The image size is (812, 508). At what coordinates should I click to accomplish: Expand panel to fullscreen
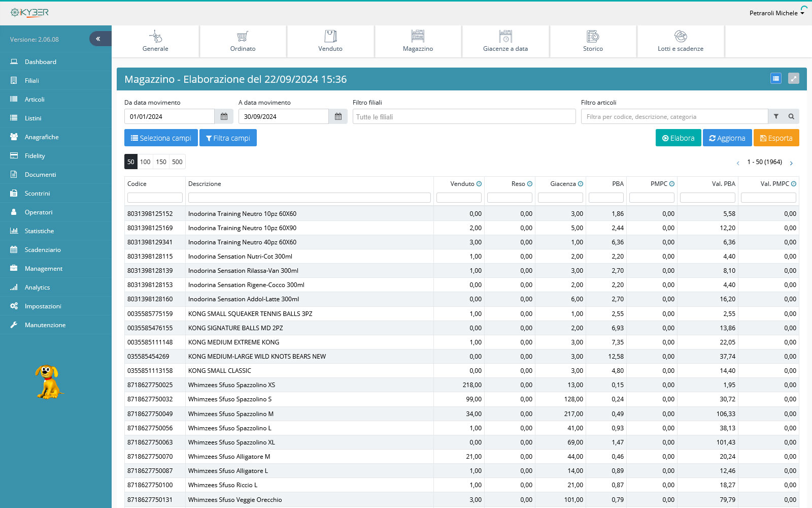pyautogui.click(x=794, y=78)
